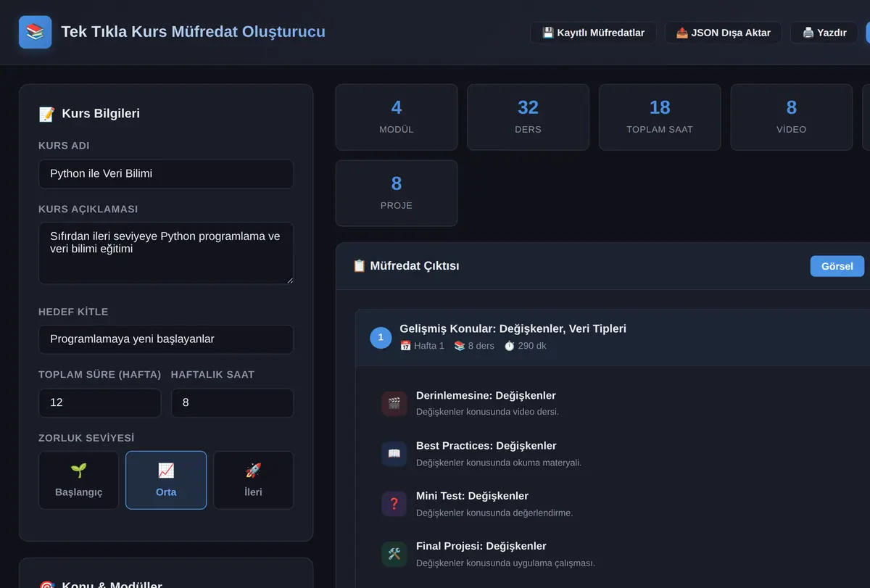Click the memo icon beside Kurs Bilgileri
The width and height of the screenshot is (870, 588).
[x=46, y=114]
